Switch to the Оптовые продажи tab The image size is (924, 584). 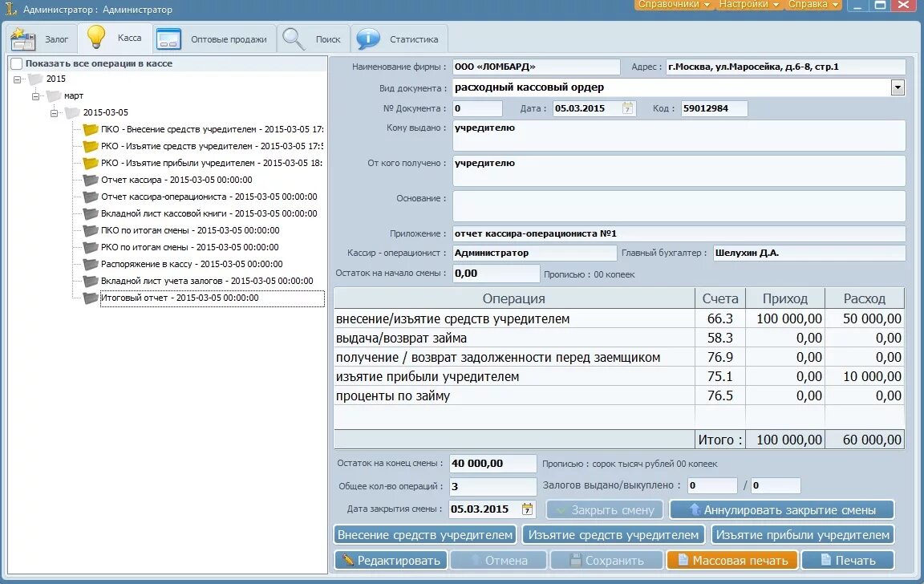214,39
